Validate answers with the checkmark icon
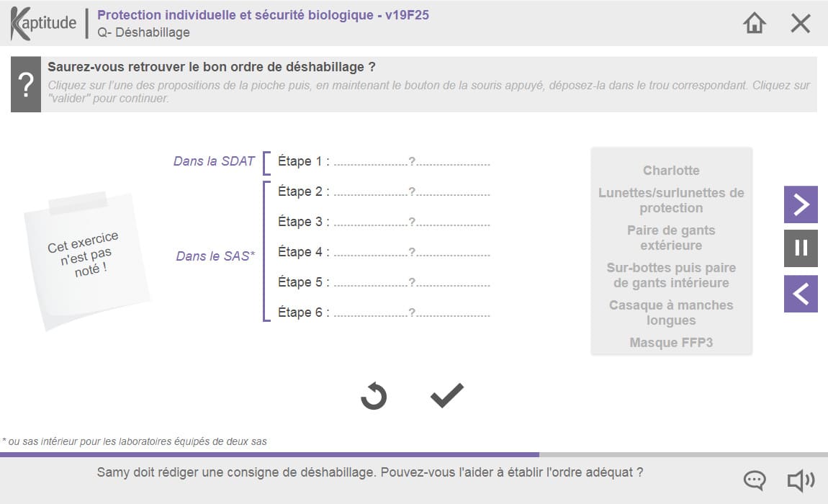 point(447,395)
